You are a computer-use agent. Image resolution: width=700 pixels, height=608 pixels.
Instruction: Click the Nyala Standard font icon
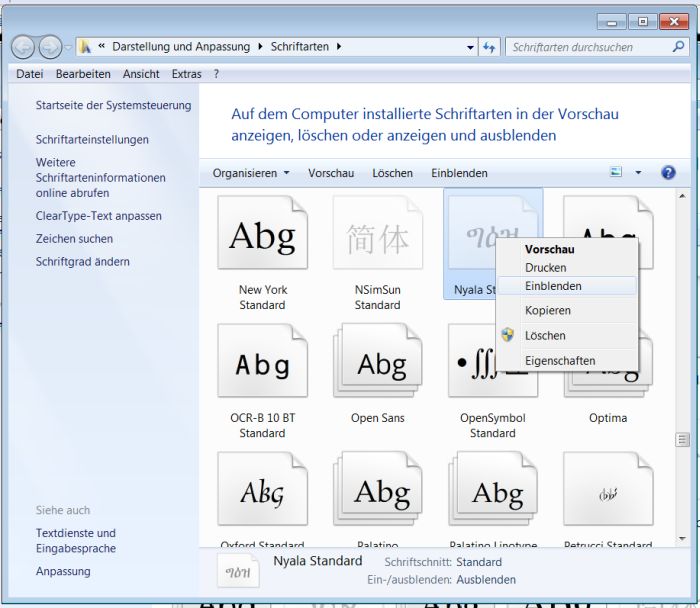tap(471, 233)
